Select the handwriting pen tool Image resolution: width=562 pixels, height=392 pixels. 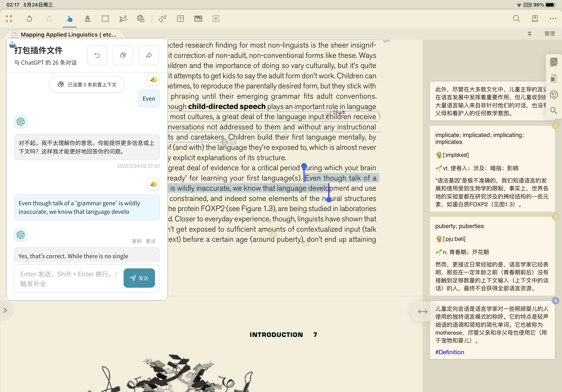pos(162,19)
